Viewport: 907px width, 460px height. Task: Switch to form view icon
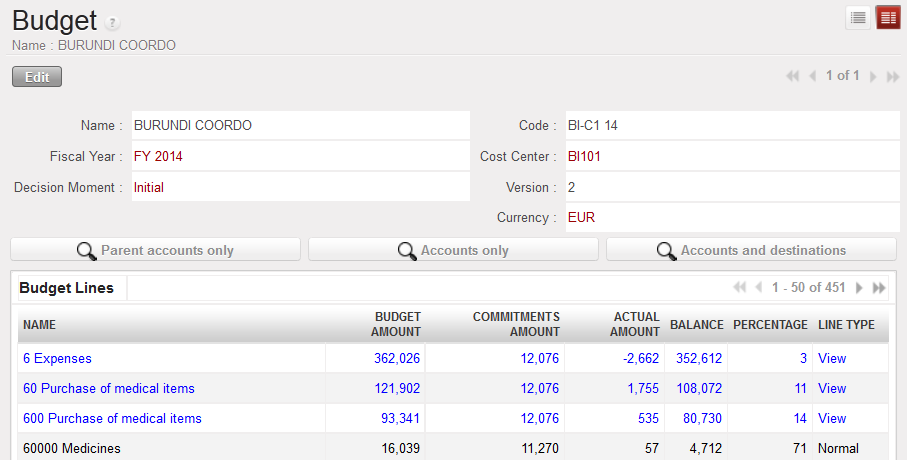pyautogui.click(x=887, y=18)
